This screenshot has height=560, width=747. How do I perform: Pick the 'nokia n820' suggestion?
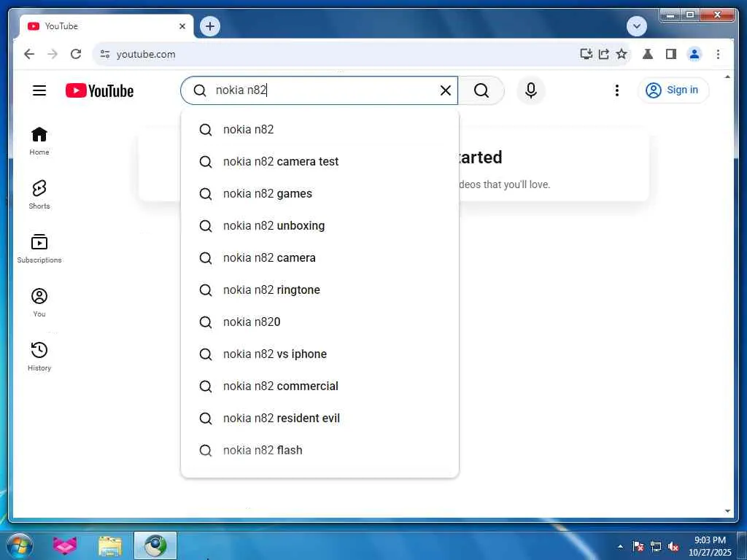[320, 322]
